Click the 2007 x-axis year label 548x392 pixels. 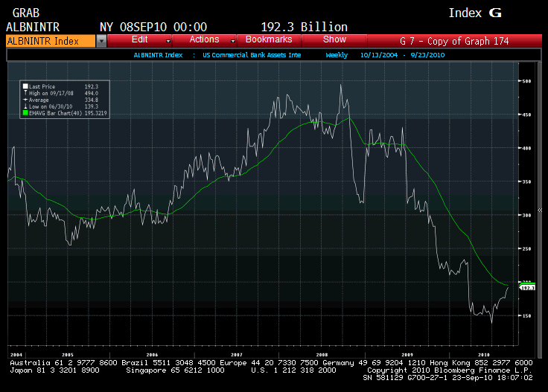[237, 355]
